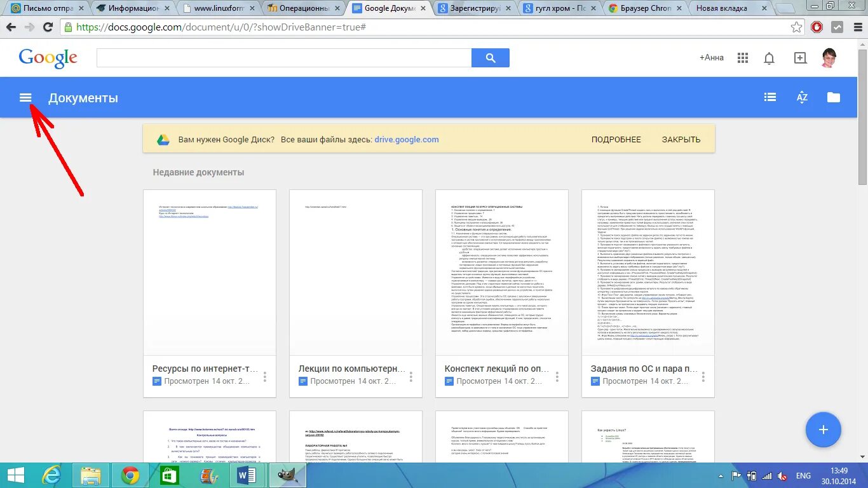Click the Google logo
Image resolution: width=868 pixels, height=488 pixels.
point(48,58)
